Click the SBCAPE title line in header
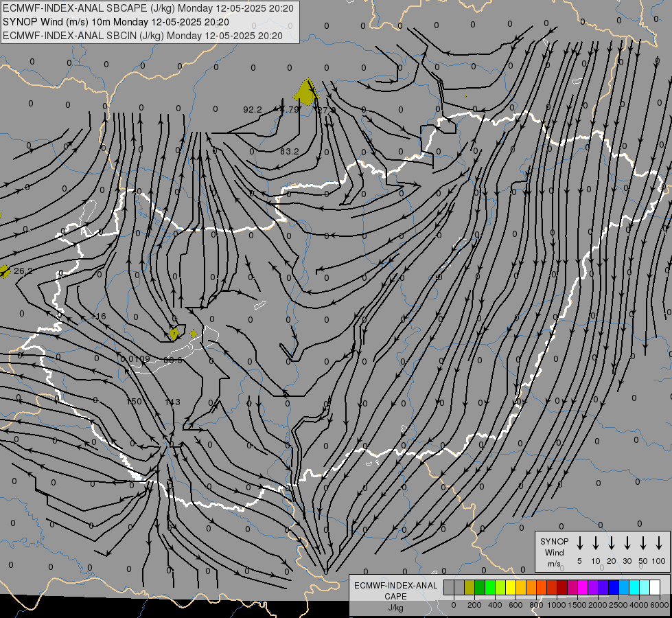The image size is (672, 618). [148, 8]
